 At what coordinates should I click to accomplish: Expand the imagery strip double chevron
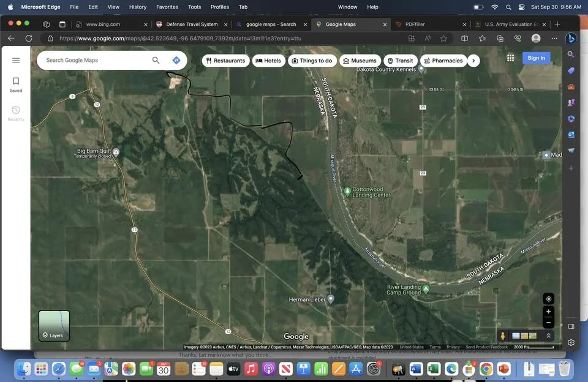[x=548, y=336]
